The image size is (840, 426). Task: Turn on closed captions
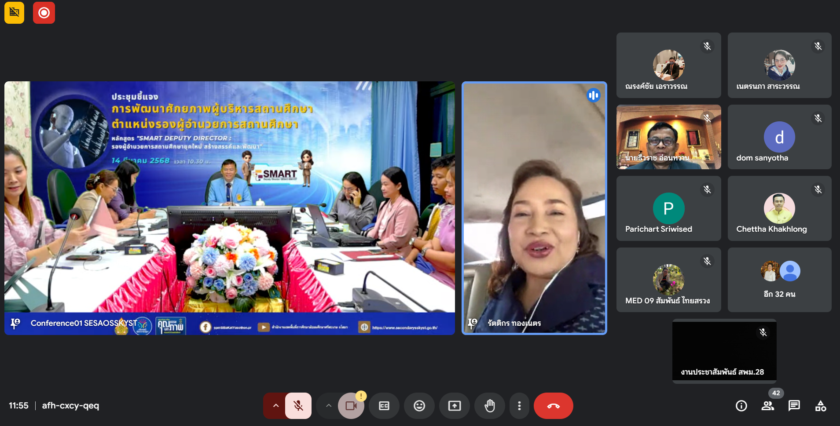384,405
